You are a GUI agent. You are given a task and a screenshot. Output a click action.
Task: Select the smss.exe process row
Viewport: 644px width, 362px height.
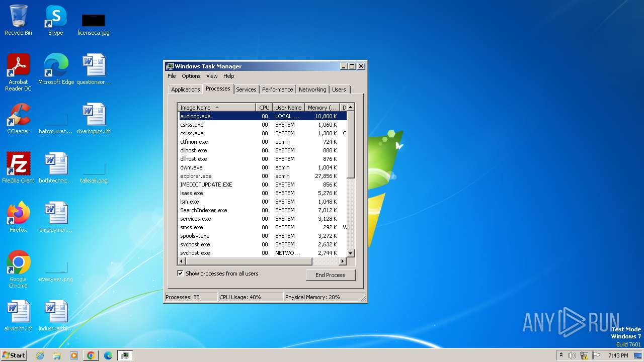tap(262, 227)
